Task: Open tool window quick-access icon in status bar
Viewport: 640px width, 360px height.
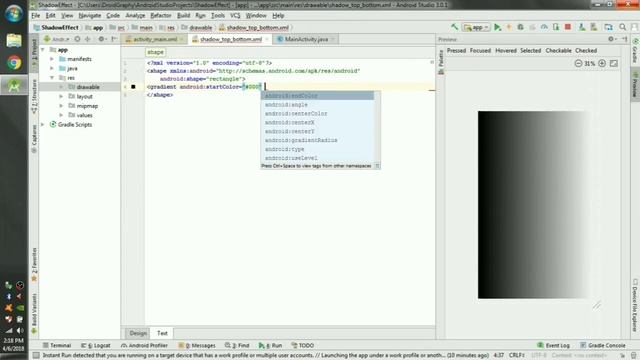Action: (36, 356)
